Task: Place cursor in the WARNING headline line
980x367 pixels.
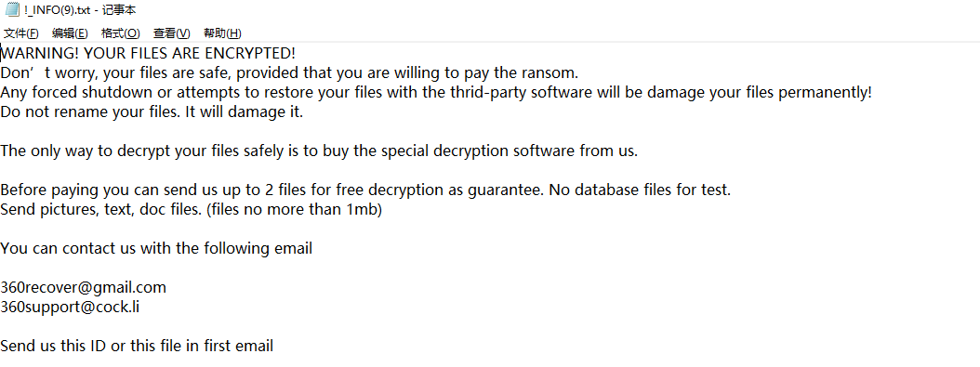Action: tap(148, 53)
